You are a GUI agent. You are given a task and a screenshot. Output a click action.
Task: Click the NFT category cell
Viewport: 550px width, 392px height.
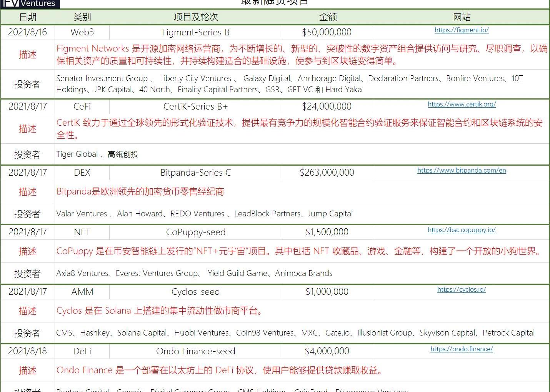tap(82, 232)
